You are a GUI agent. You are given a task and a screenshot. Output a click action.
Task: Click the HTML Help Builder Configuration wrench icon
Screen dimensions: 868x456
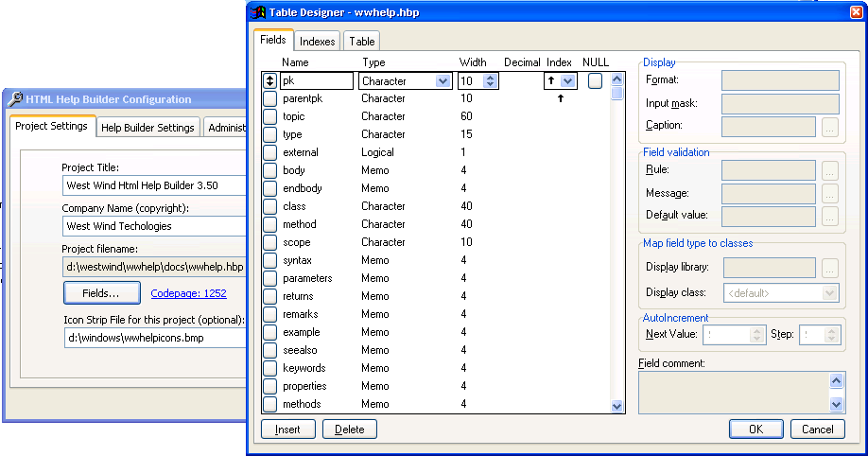pyautogui.click(x=15, y=98)
